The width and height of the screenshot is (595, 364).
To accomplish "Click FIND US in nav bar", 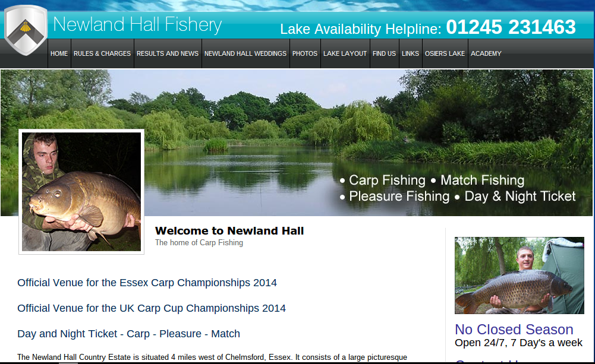I will pos(384,53).
